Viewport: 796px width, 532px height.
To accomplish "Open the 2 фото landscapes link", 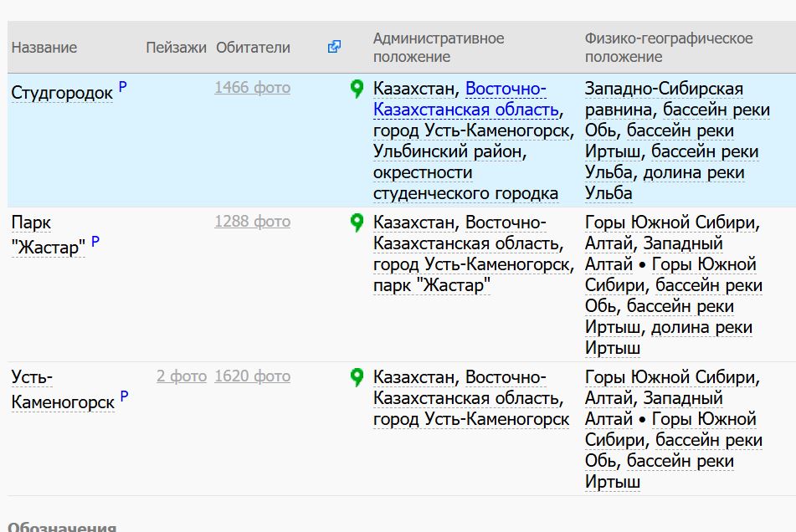I will [181, 376].
